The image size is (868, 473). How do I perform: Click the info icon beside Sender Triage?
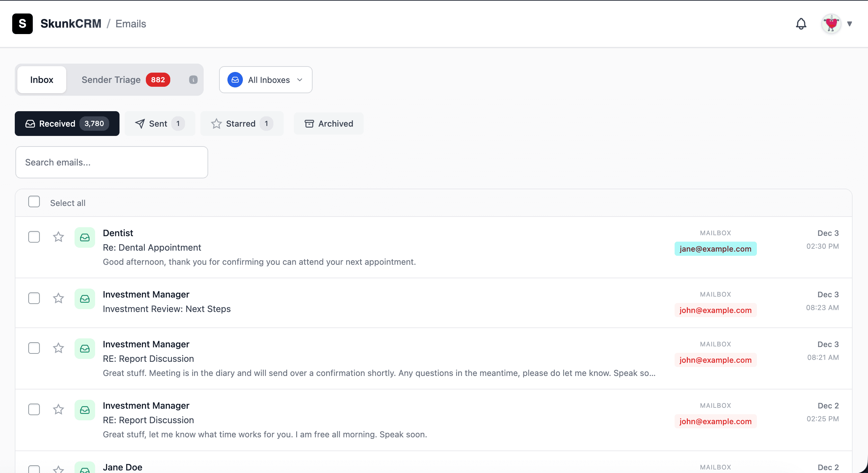(193, 80)
